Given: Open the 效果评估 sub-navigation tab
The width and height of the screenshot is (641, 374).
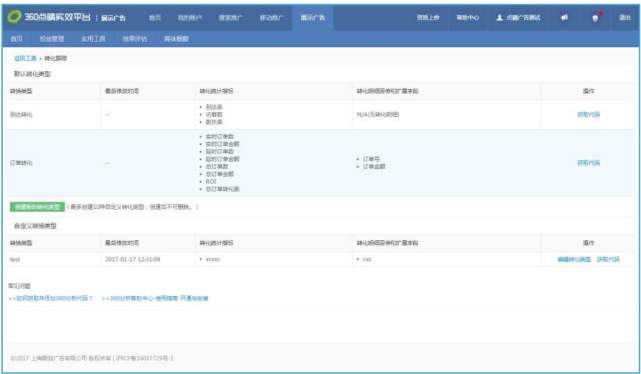Looking at the screenshot, I should pos(135,38).
